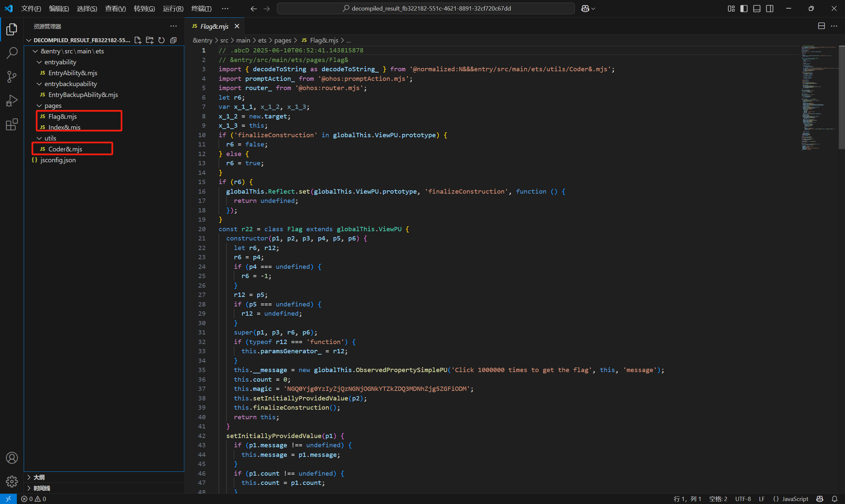Click the New File icon in explorer

(138, 41)
